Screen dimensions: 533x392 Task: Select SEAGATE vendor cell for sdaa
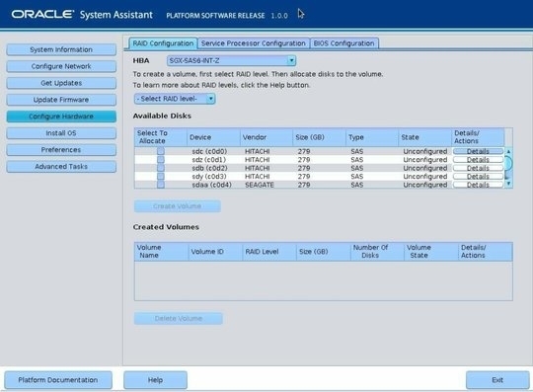[x=260, y=185]
